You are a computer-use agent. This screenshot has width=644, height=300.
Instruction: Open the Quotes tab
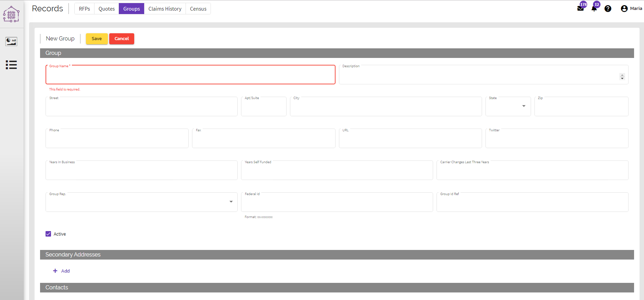click(x=106, y=9)
